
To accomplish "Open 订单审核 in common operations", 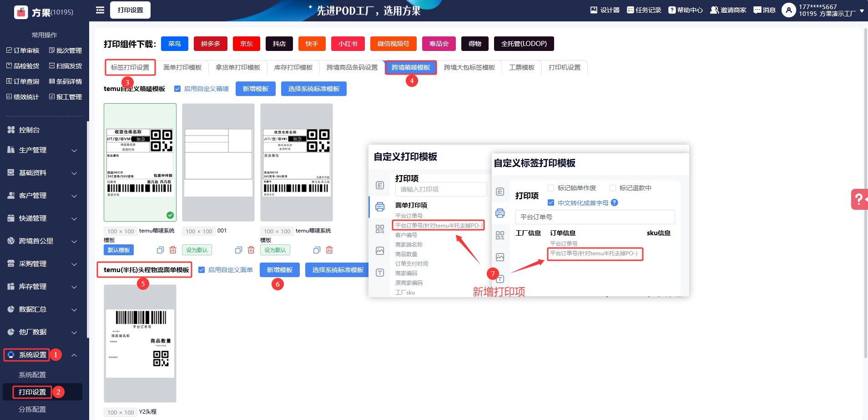I will point(23,51).
